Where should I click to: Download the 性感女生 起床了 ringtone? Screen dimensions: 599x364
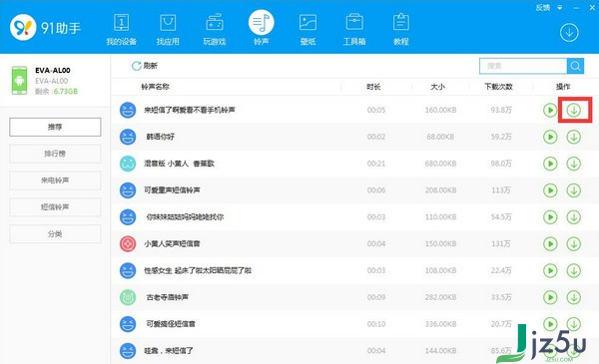click(x=573, y=270)
